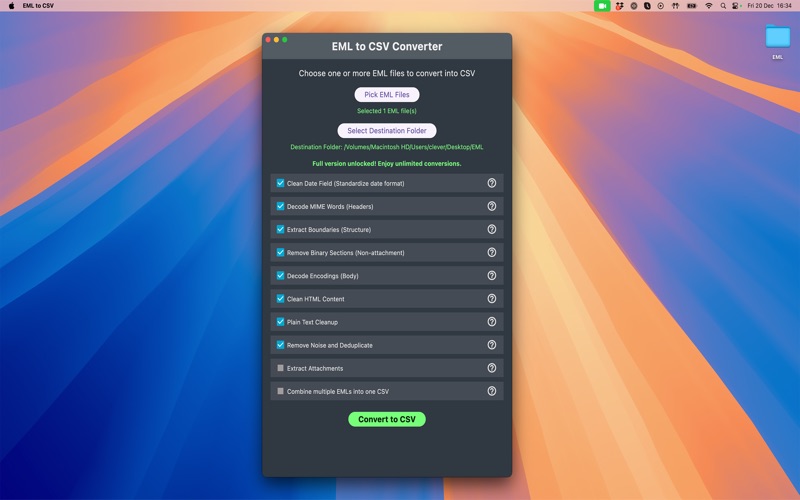Enable Combine multiple EMLs into one CSV

[x=280, y=391]
